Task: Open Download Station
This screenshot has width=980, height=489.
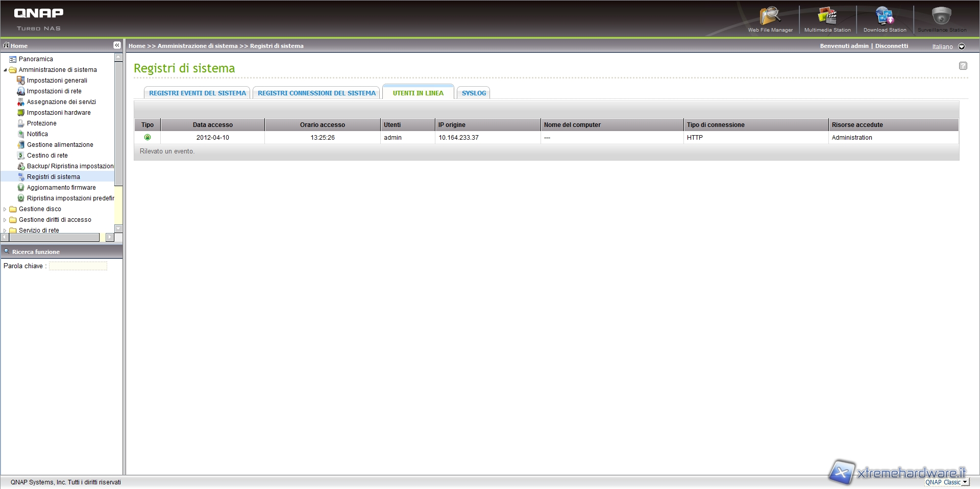Action: [x=885, y=19]
